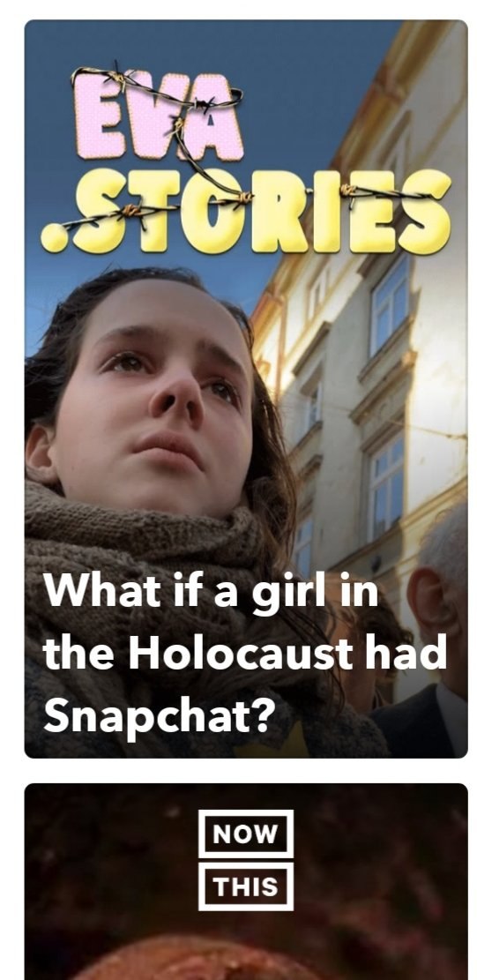Click the upper window of the building
The height and width of the screenshot is (980, 477).
point(391,305)
